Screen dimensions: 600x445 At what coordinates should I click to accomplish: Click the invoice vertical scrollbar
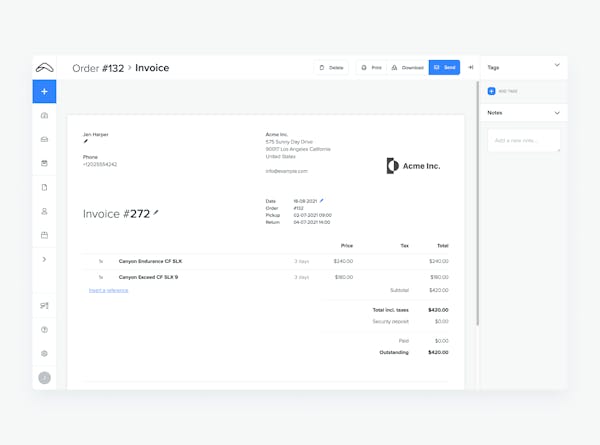point(478,203)
